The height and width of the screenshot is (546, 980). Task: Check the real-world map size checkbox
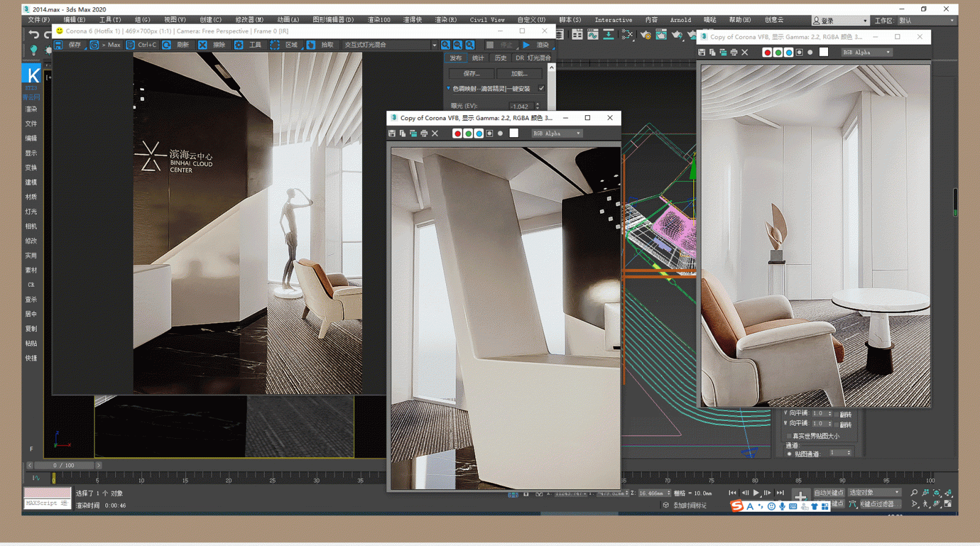(x=789, y=436)
